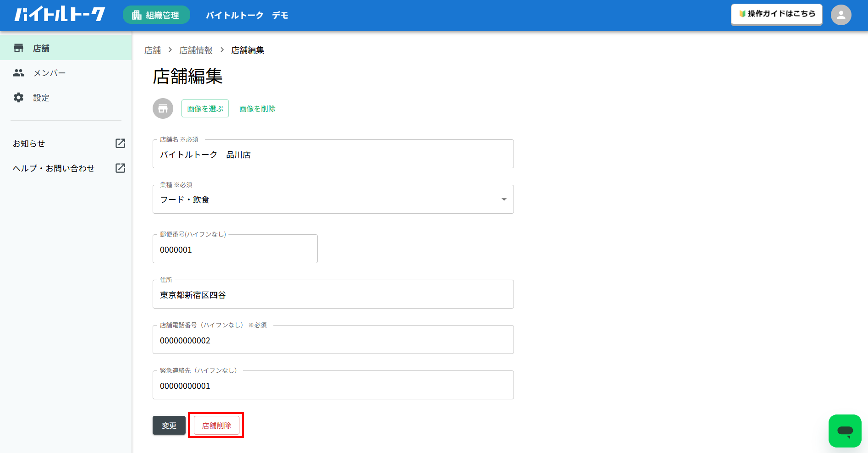
Task: Select メンバー in the sidebar
Action: pos(66,73)
